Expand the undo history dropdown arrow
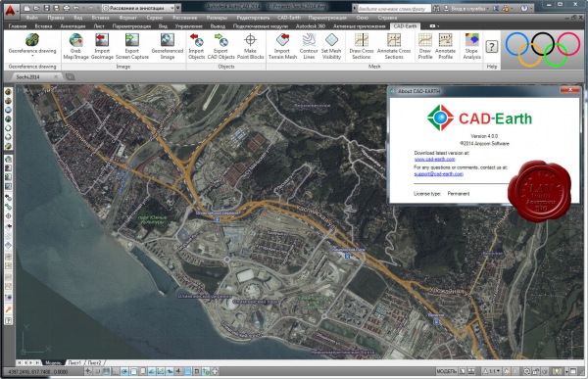Image resolution: width=588 pixels, height=379 pixels. (83, 8)
